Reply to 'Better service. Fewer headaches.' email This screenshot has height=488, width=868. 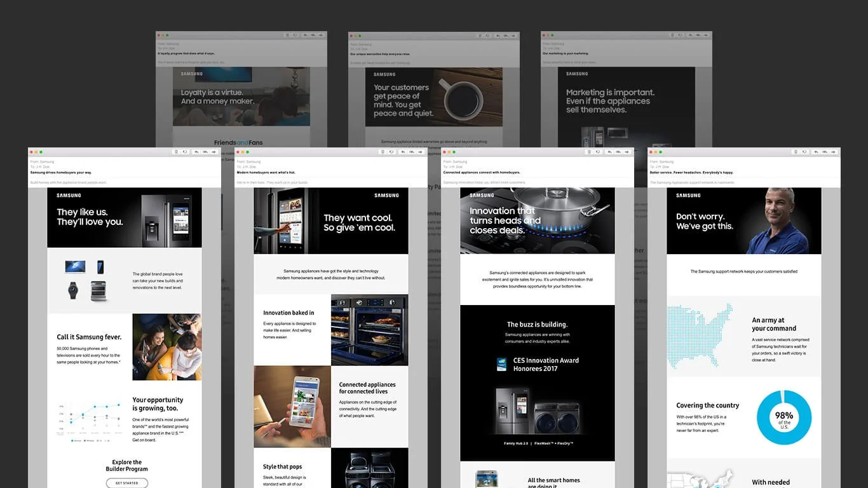coord(816,152)
